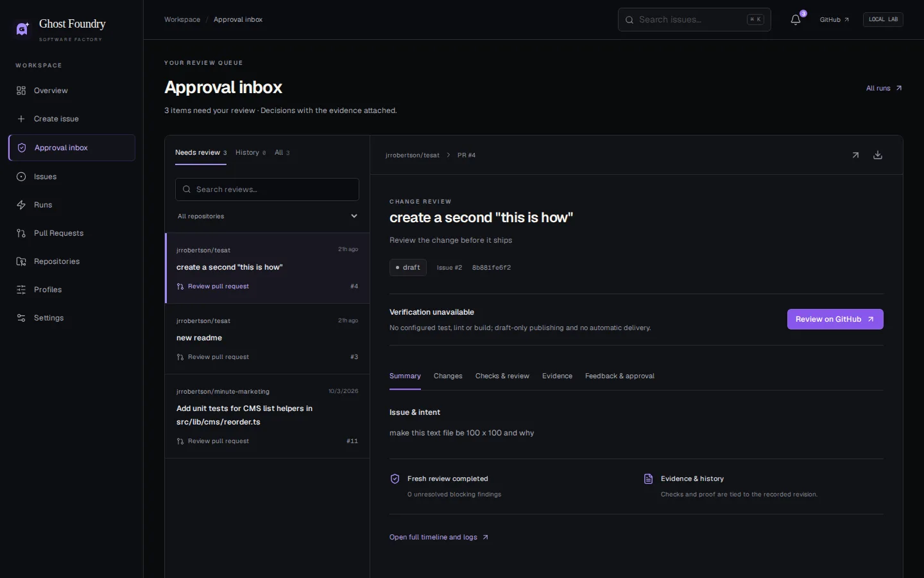Click the commit hash 8b881fe6f2

[492, 268]
